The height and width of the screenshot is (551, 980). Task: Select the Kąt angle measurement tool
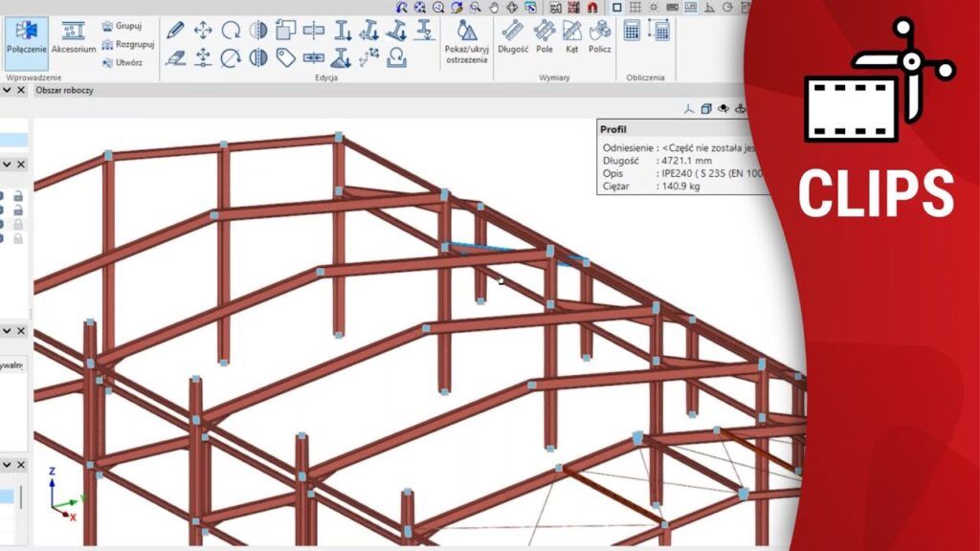[x=572, y=36]
